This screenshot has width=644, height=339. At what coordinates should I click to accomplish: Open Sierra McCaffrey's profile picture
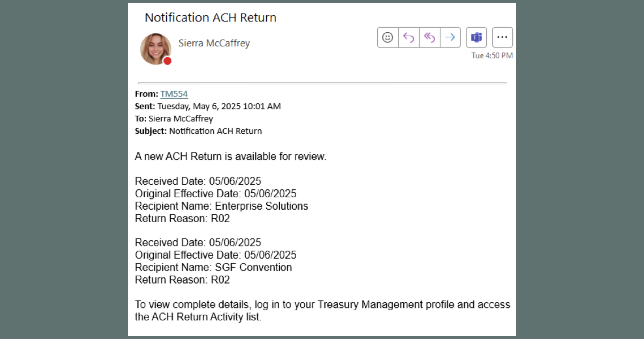pyautogui.click(x=156, y=49)
